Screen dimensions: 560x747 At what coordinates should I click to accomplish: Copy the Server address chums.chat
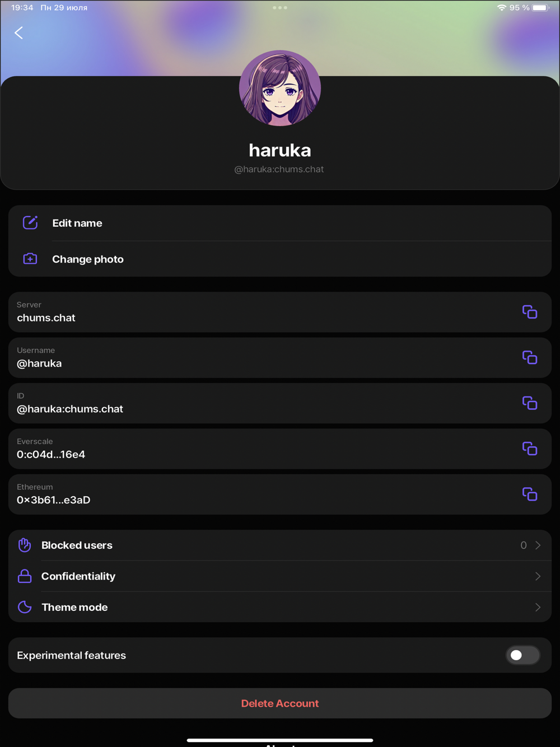[x=529, y=312]
